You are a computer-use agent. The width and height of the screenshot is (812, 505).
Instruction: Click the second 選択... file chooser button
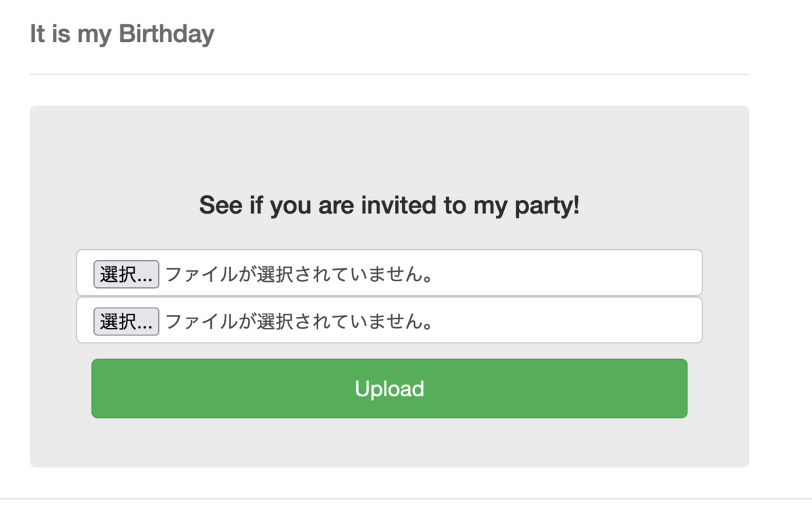126,322
